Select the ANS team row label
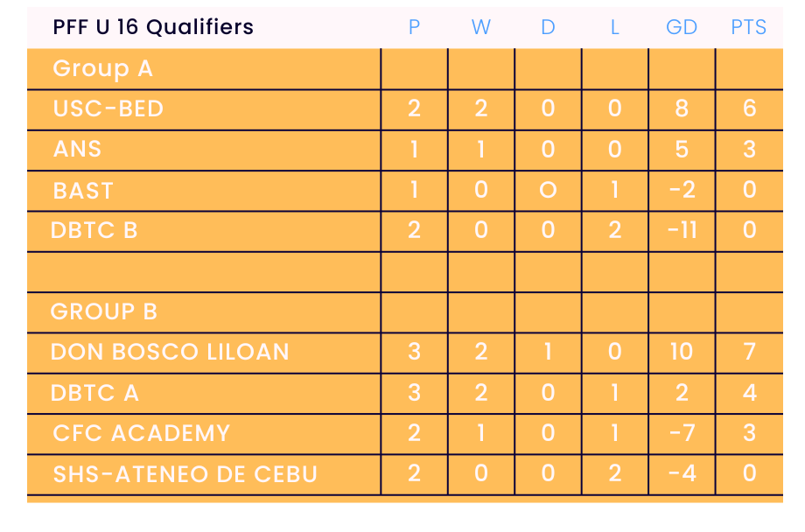Image resolution: width=805 pixels, height=532 pixels. (x=77, y=149)
